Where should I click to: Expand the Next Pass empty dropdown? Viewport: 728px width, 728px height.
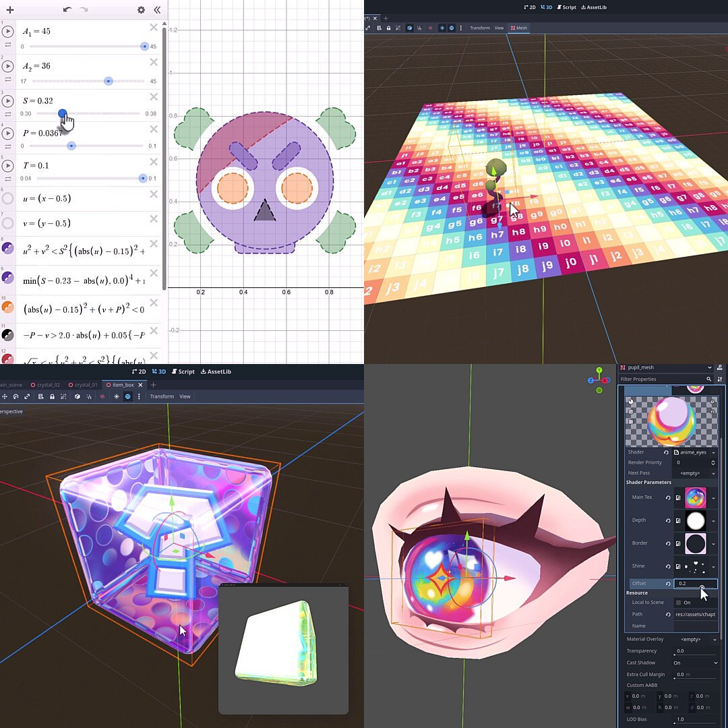(x=713, y=473)
